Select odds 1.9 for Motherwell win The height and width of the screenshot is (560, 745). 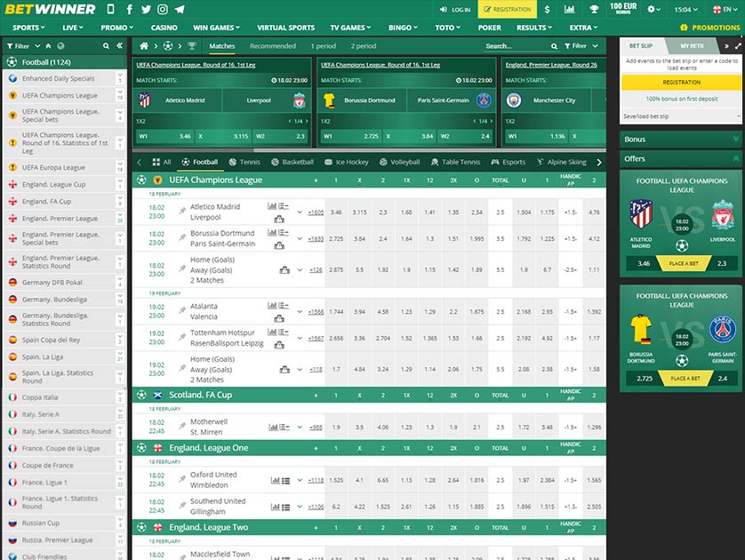tap(336, 427)
